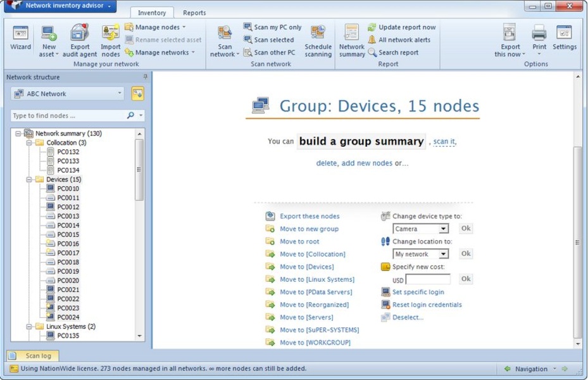The height and width of the screenshot is (380, 588).
Task: Click the USD cost input field
Action: coord(428,279)
